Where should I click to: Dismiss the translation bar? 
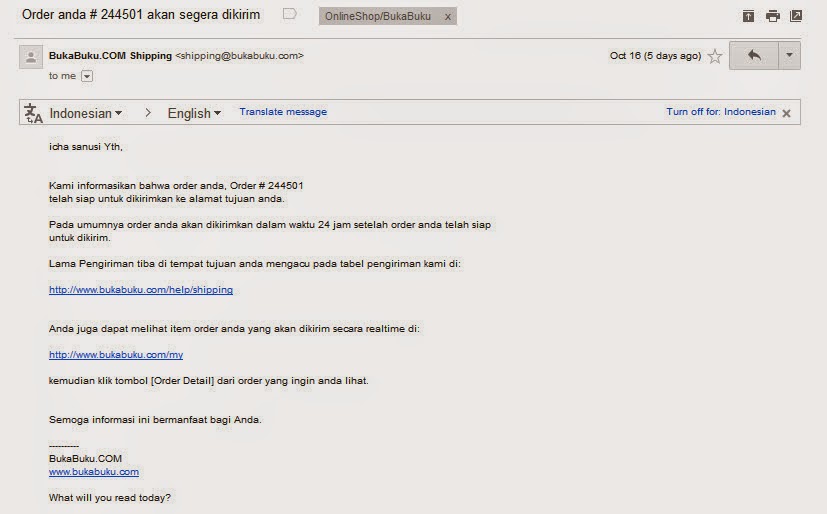(x=786, y=113)
